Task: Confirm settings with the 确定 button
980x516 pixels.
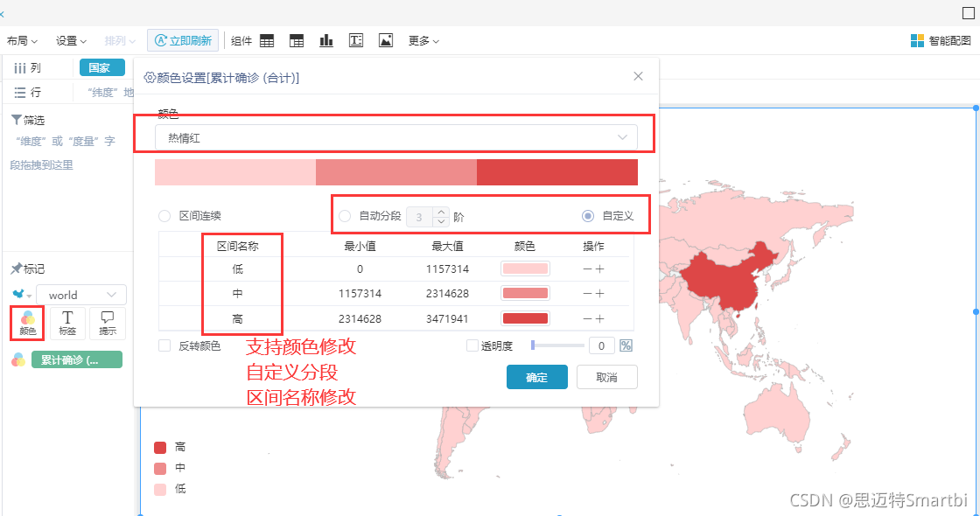Action: tap(536, 377)
